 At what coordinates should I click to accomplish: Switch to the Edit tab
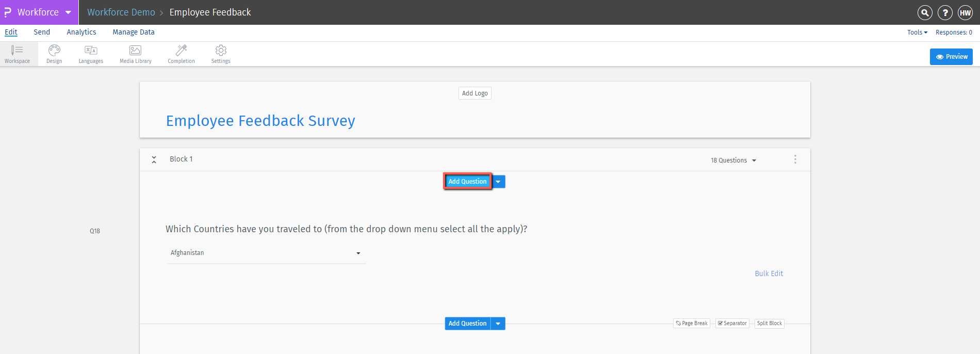point(11,32)
